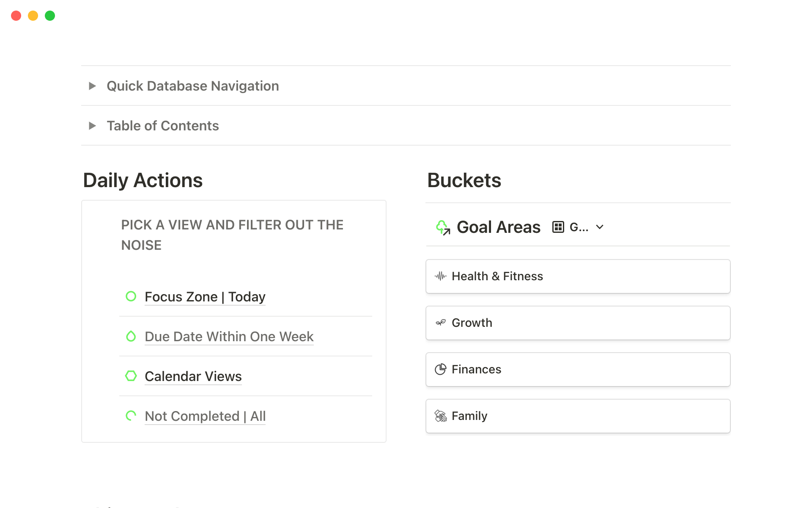Click the green macOS fullscreen button
The width and height of the screenshot is (812, 508).
50,16
